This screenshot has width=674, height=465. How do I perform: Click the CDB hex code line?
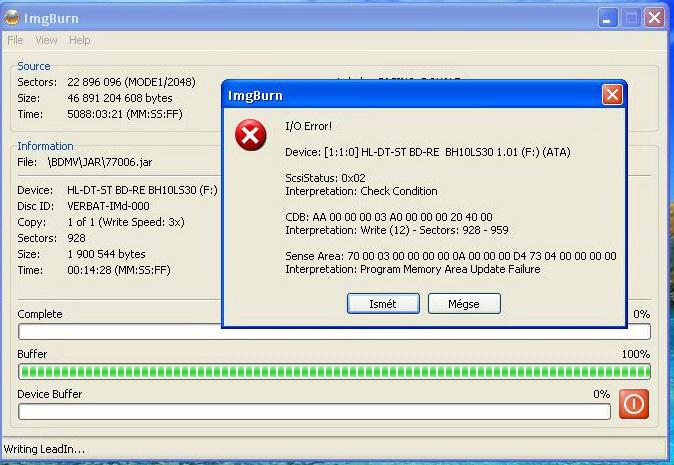[389, 217]
